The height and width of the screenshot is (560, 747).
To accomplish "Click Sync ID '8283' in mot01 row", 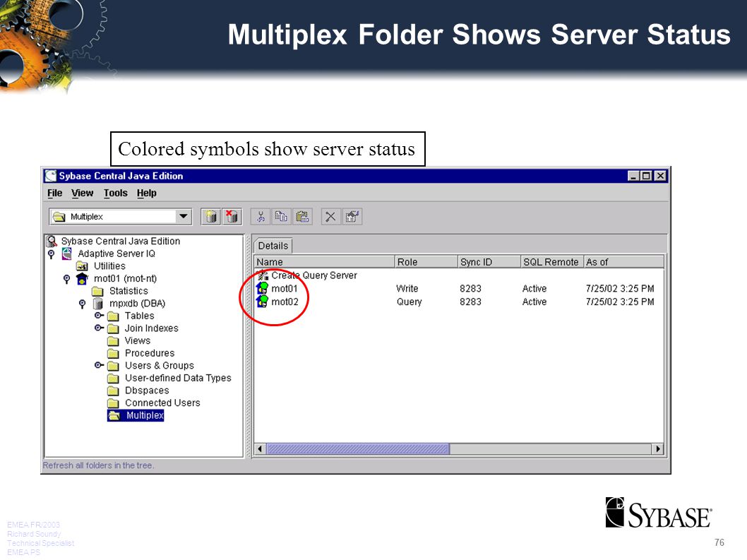I will (470, 288).
